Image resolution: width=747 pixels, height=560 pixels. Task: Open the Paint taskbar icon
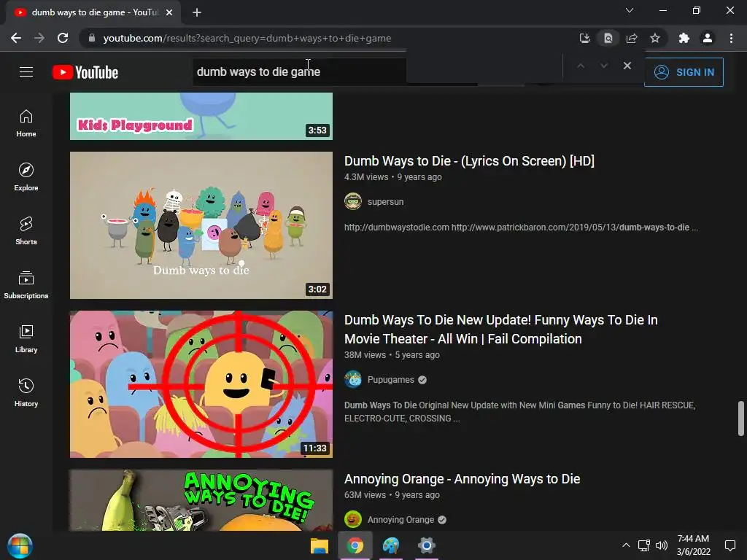(391, 545)
